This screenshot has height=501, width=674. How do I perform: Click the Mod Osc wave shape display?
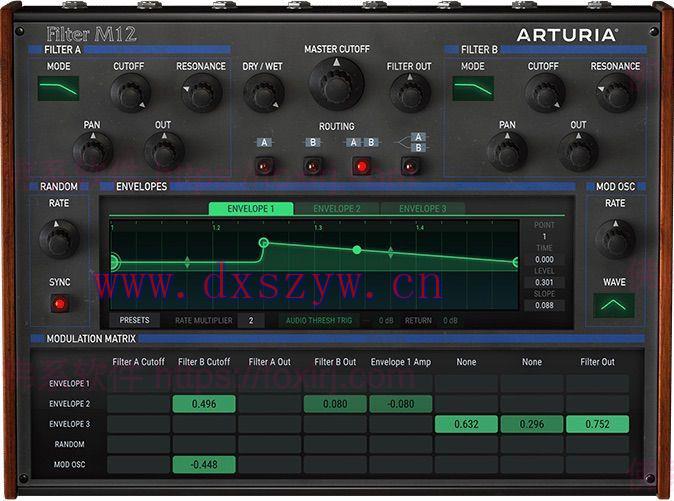pos(614,305)
